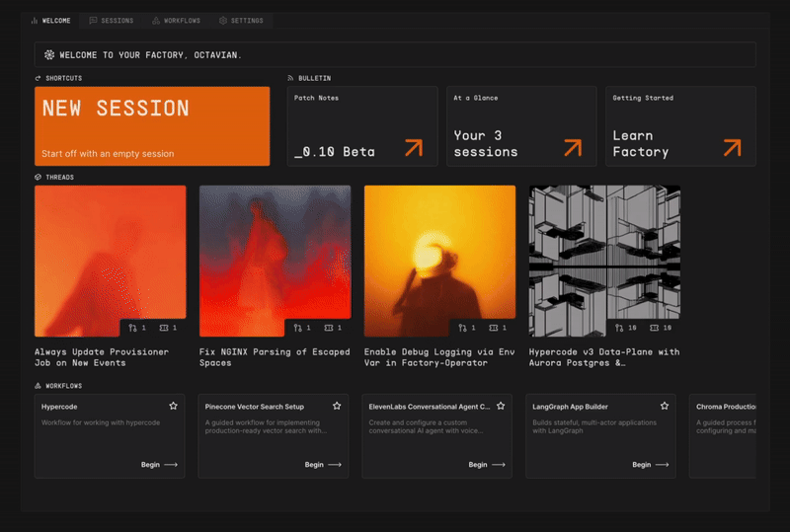This screenshot has height=532, width=790.
Task: Go to the Settings tab
Action: click(x=241, y=20)
